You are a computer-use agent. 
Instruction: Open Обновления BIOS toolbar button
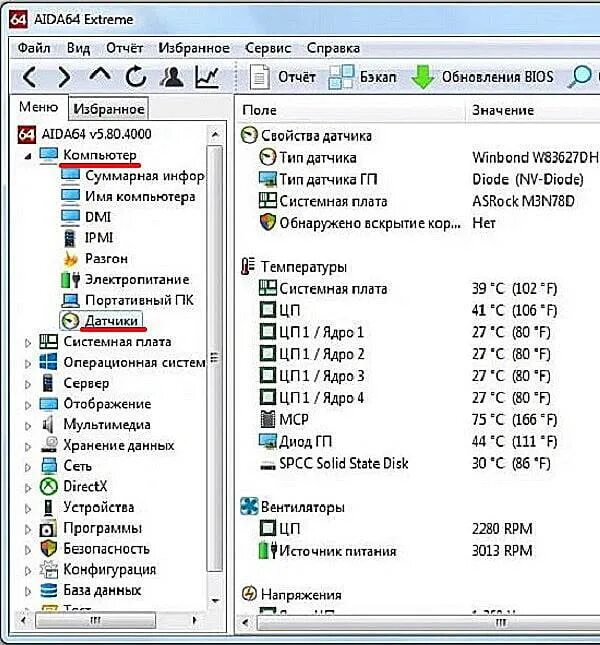(x=483, y=77)
